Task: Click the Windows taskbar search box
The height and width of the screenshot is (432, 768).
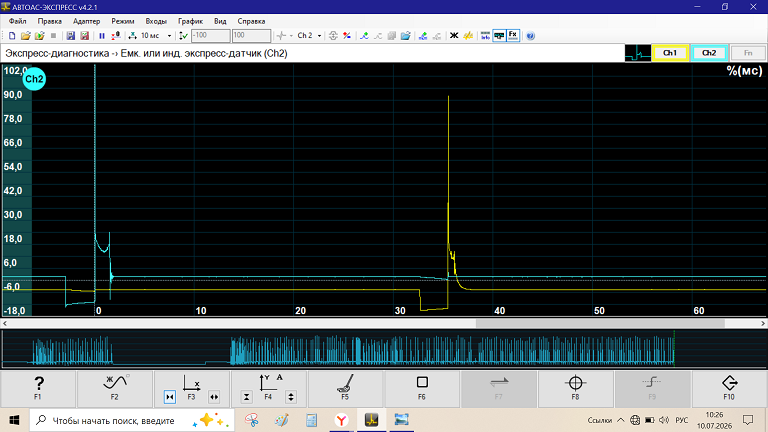Action: [132, 420]
